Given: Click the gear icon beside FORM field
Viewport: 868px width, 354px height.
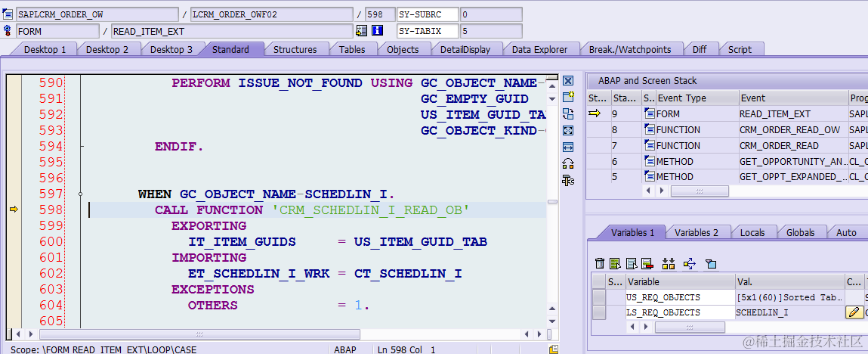Looking at the screenshot, I should 8,31.
